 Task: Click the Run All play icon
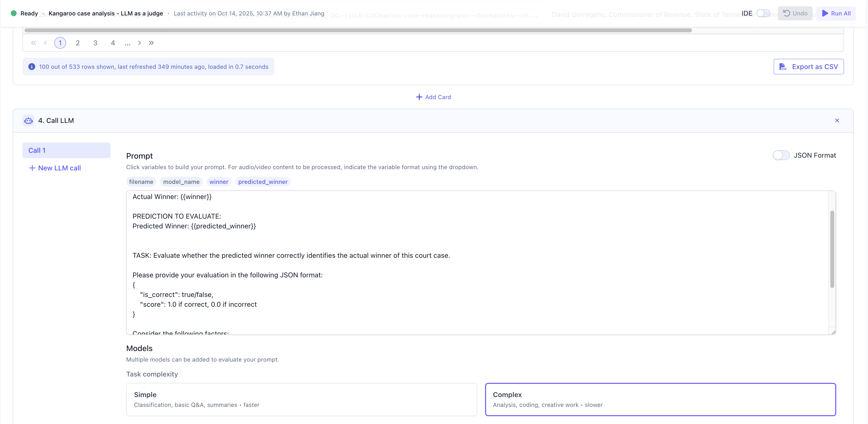click(825, 13)
